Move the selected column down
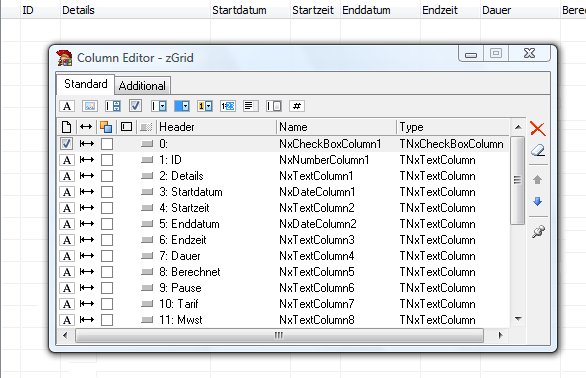 (537, 202)
